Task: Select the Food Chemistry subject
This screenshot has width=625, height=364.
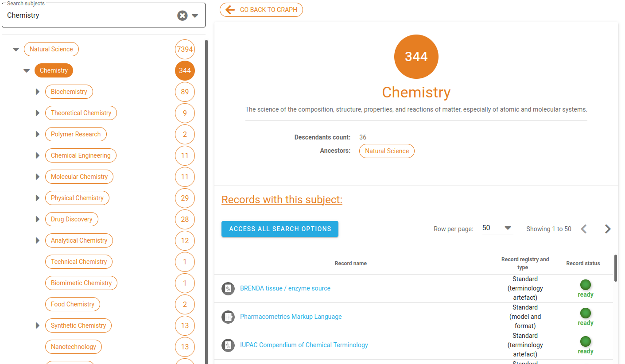Action: pos(73,304)
